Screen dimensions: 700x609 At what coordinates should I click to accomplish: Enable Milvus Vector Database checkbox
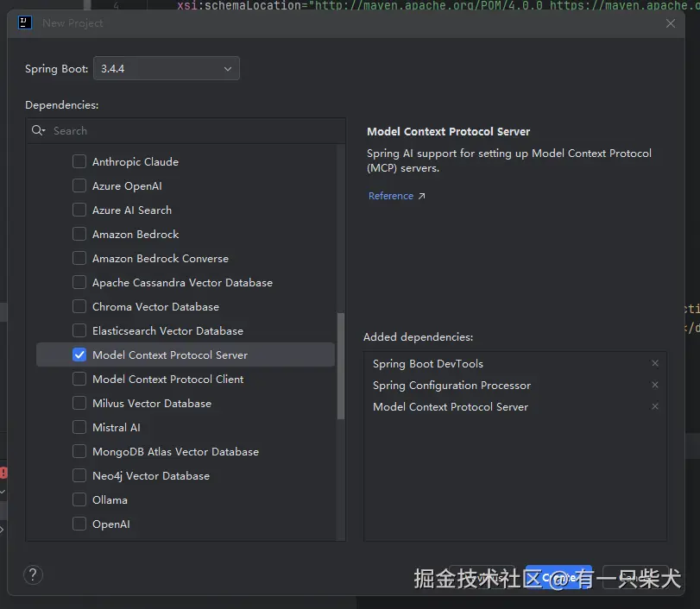[79, 403]
